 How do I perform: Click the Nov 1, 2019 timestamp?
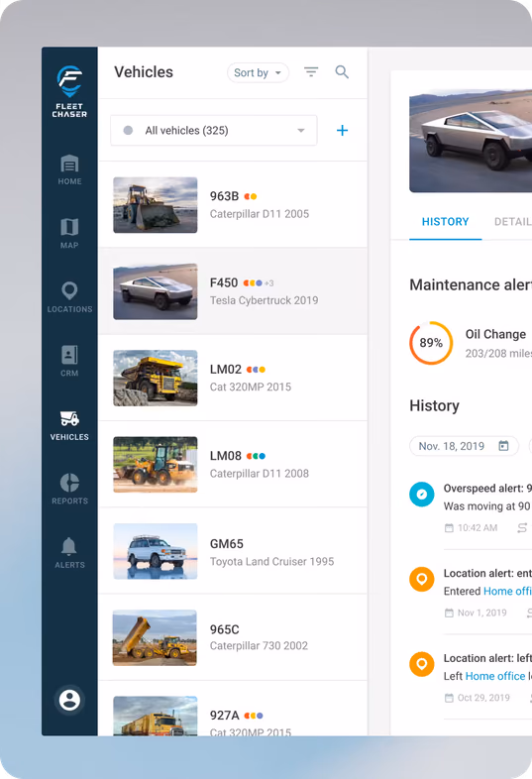pyautogui.click(x=481, y=612)
